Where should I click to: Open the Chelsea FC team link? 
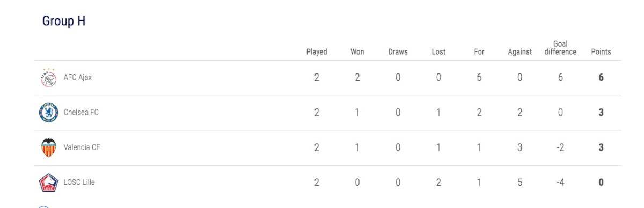pyautogui.click(x=81, y=113)
